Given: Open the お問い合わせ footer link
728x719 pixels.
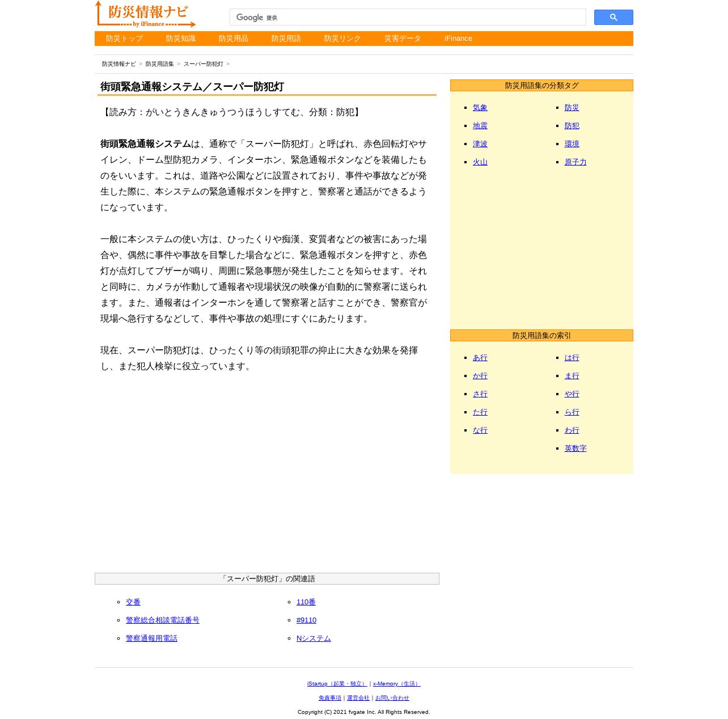Looking at the screenshot, I should pos(392,698).
